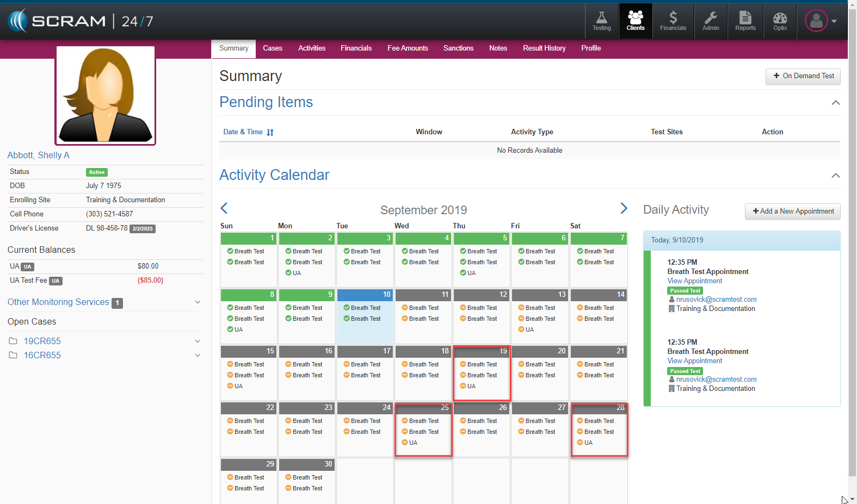Screen dimensions: 857x504
Task: Click the On Demand Test button
Action: click(803, 76)
